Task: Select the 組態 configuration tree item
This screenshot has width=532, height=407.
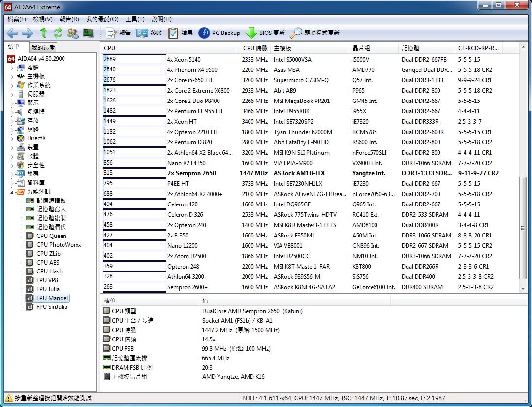Action: [x=33, y=173]
